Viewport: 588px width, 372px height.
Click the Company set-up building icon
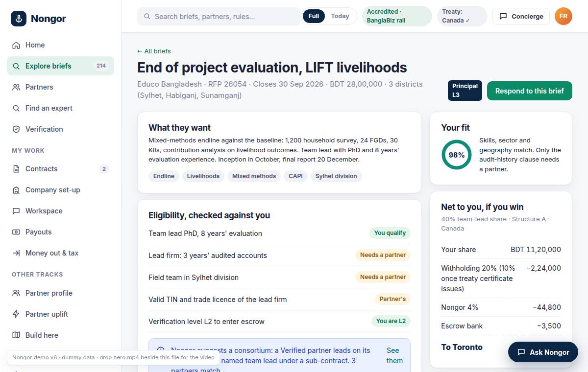pos(16,190)
